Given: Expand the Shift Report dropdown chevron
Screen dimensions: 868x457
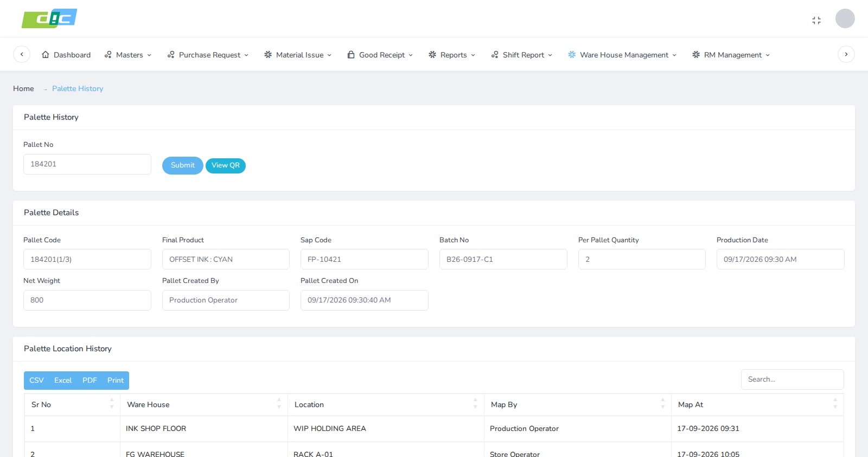Looking at the screenshot, I should (x=550, y=55).
